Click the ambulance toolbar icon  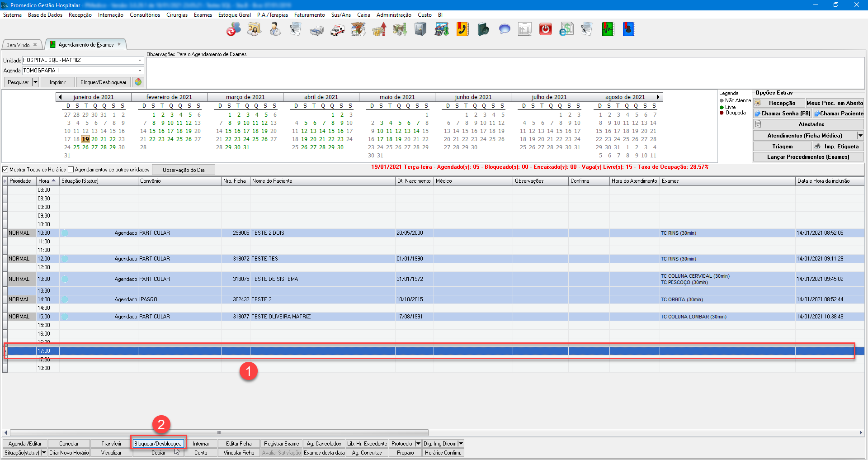[x=337, y=30]
